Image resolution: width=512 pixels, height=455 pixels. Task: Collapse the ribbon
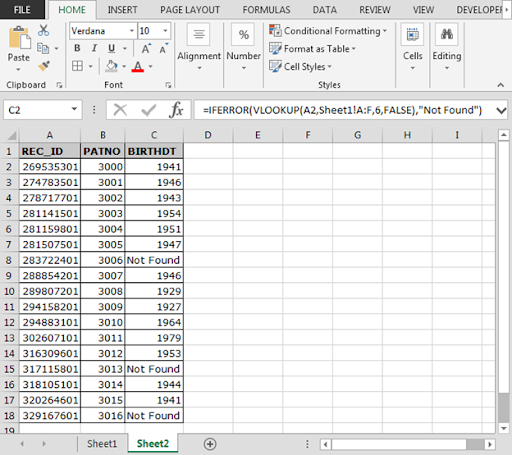(501, 85)
